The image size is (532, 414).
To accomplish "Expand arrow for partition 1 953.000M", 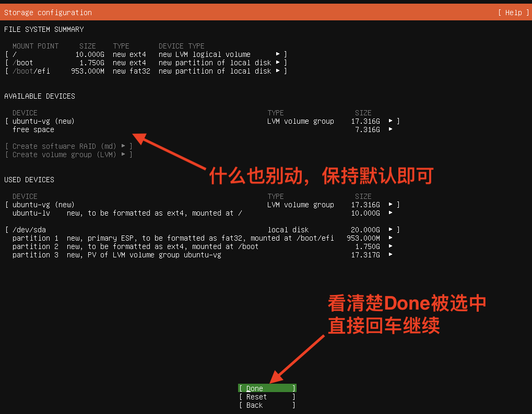I will (391, 238).
